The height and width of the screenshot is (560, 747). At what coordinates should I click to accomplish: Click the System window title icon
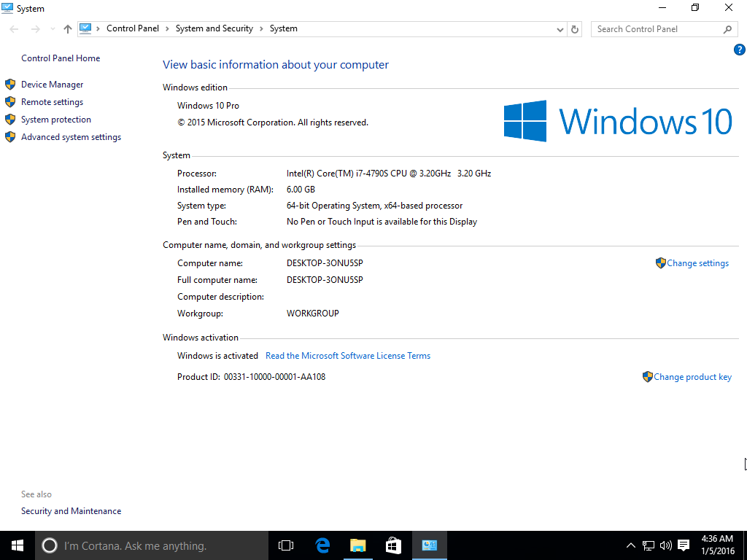[7, 8]
